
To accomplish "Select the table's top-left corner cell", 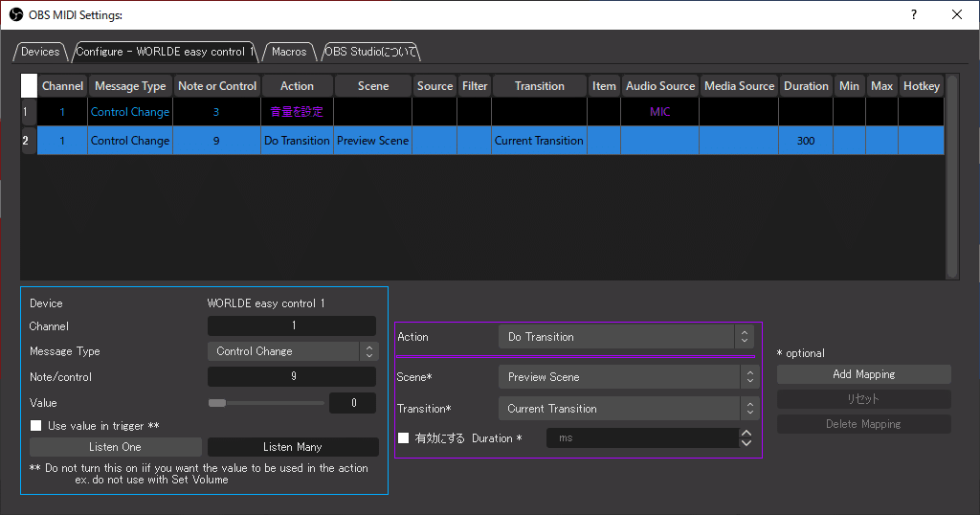I will [29, 86].
